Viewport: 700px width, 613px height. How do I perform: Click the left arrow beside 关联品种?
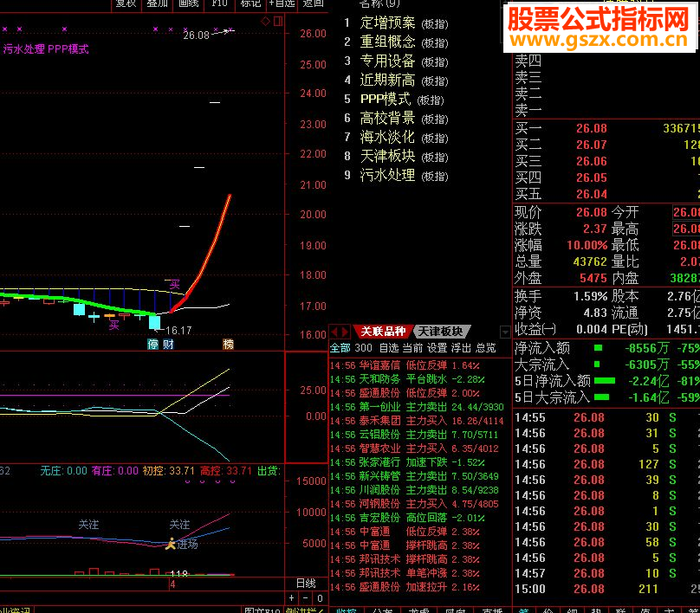334,332
